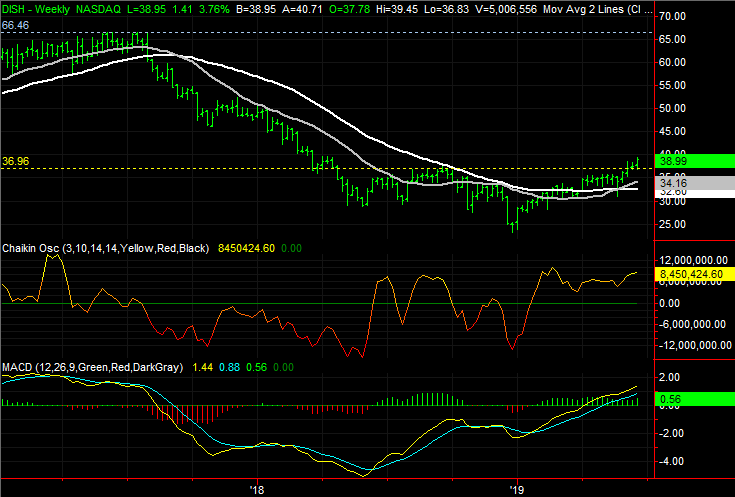This screenshot has height=497, width=735.
Task: Click the '19 year marker on time axis
Action: pyautogui.click(x=516, y=489)
